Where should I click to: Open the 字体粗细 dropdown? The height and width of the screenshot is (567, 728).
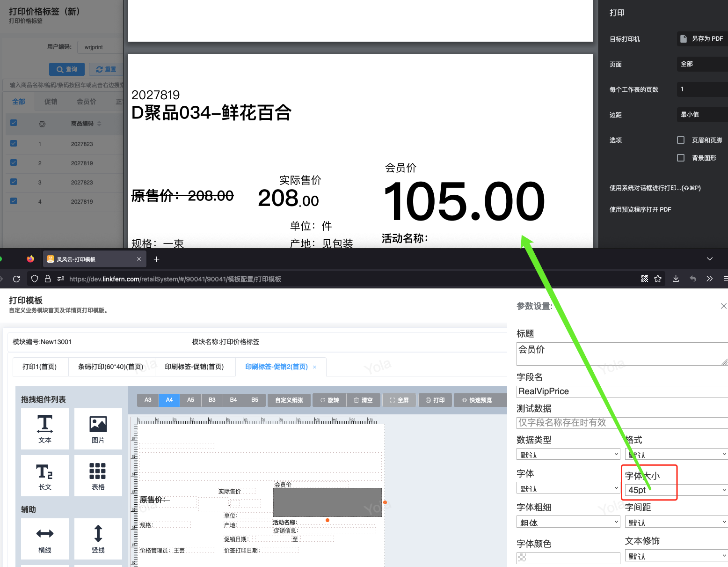568,522
